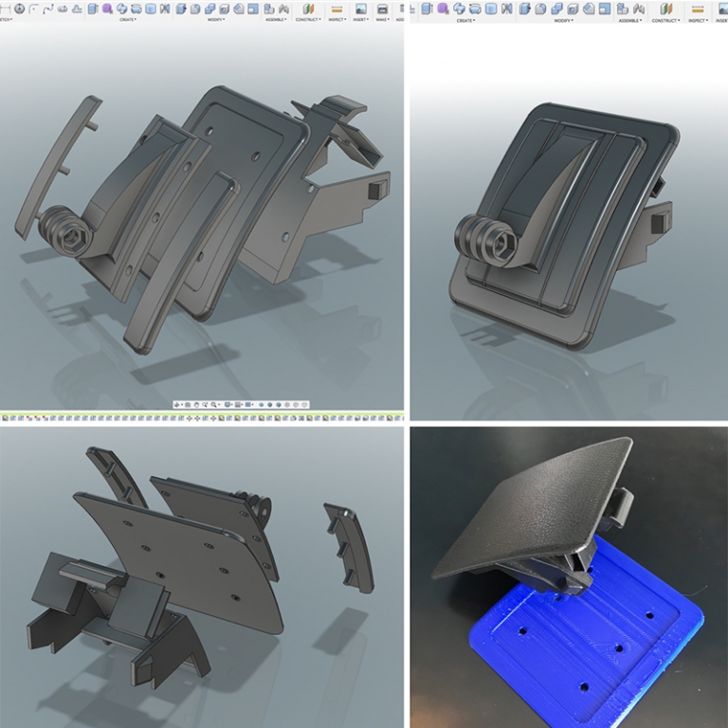Choose the Mirror tool in left toolbar
Screen dimensions: 728x728
(x=164, y=9)
